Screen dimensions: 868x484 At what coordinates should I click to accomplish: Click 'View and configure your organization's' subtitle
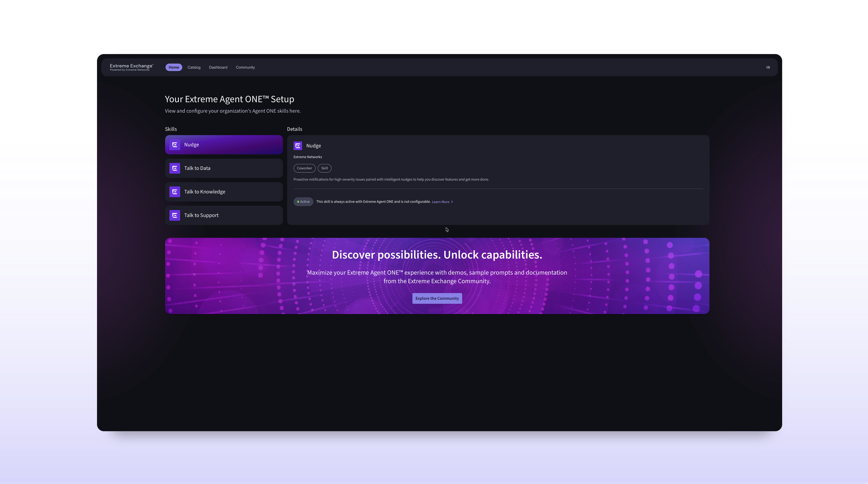(232, 111)
